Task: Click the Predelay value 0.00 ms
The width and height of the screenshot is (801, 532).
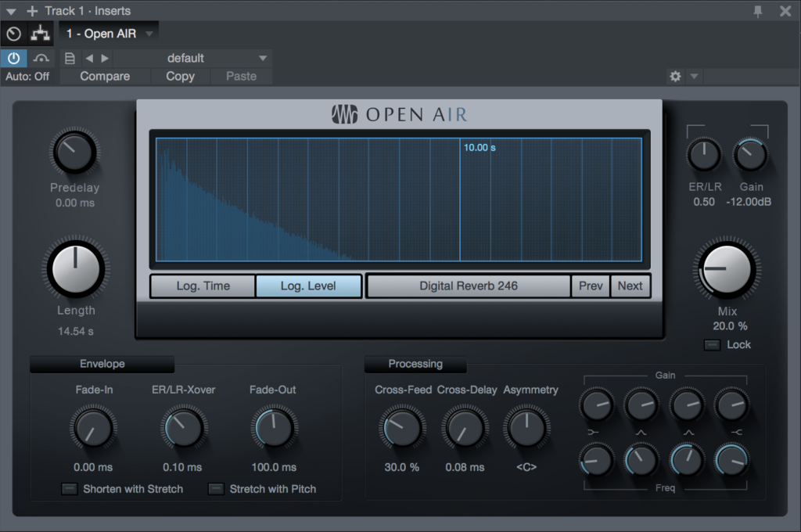Action: pyautogui.click(x=75, y=203)
